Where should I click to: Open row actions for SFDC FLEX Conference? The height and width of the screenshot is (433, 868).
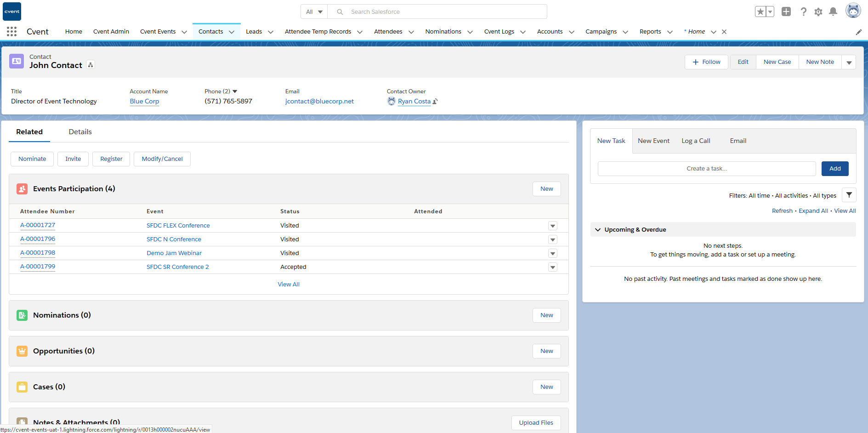pyautogui.click(x=552, y=226)
